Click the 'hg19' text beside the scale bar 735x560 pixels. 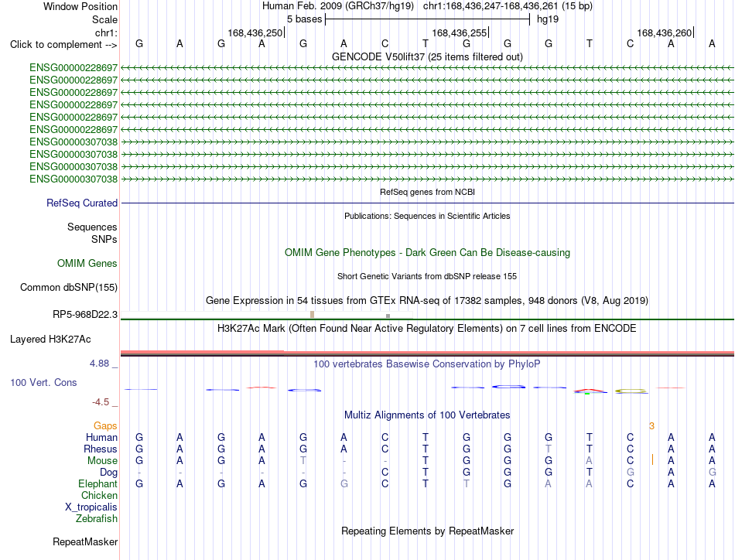tap(548, 19)
